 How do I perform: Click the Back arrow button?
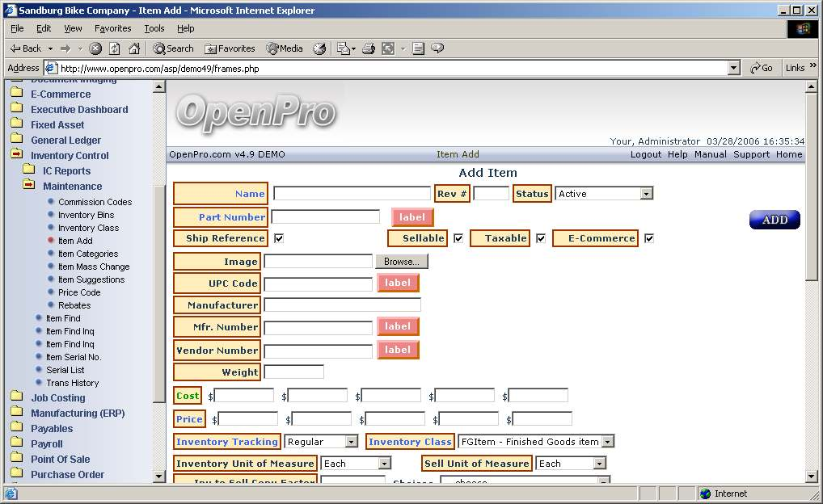pyautogui.click(x=26, y=48)
